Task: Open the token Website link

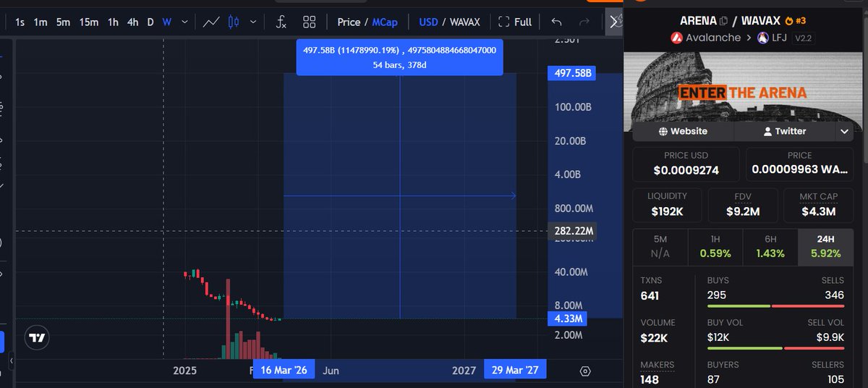Action: pos(683,131)
